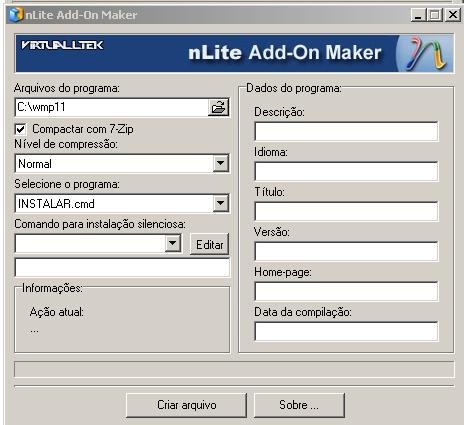Click the Editar button

(x=209, y=244)
